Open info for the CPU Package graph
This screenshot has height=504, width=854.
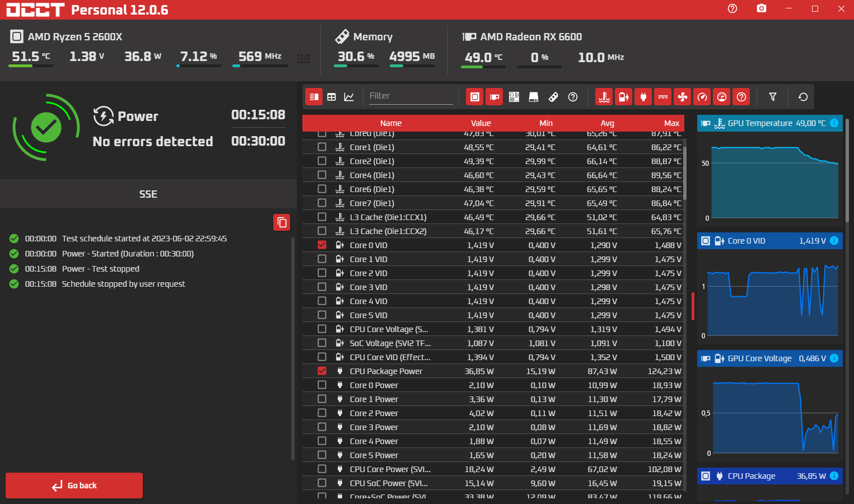coord(834,476)
